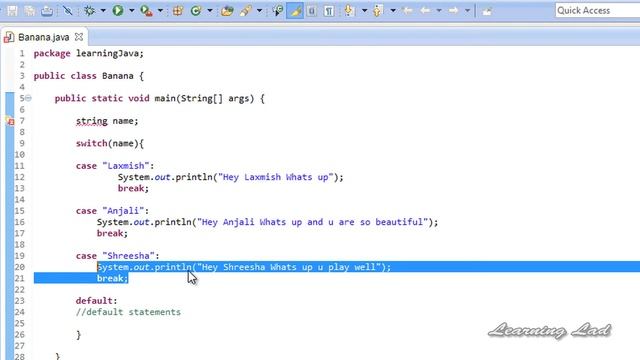Expand the External Tools dropdown arrow

pyautogui.click(x=160, y=11)
